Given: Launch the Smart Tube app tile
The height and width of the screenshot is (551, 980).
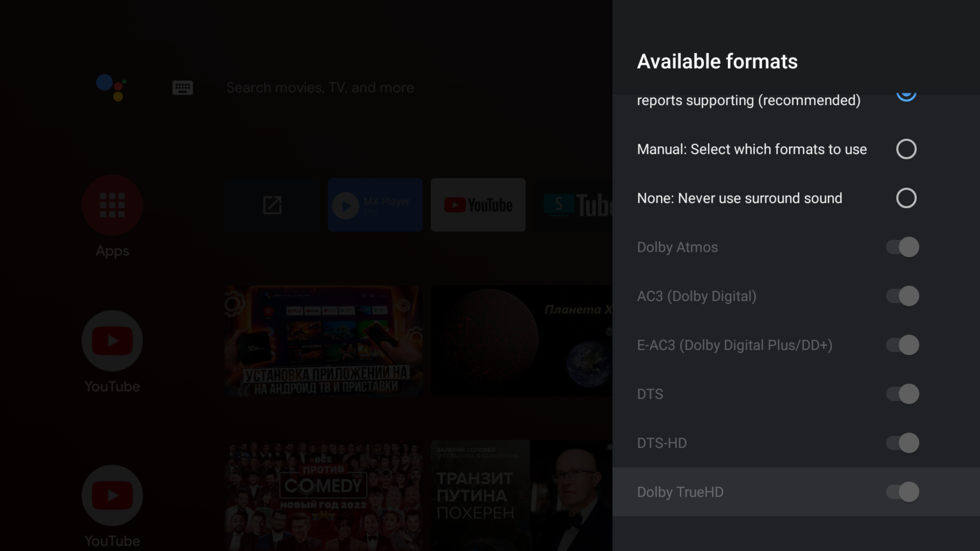Looking at the screenshot, I should pos(574,205).
